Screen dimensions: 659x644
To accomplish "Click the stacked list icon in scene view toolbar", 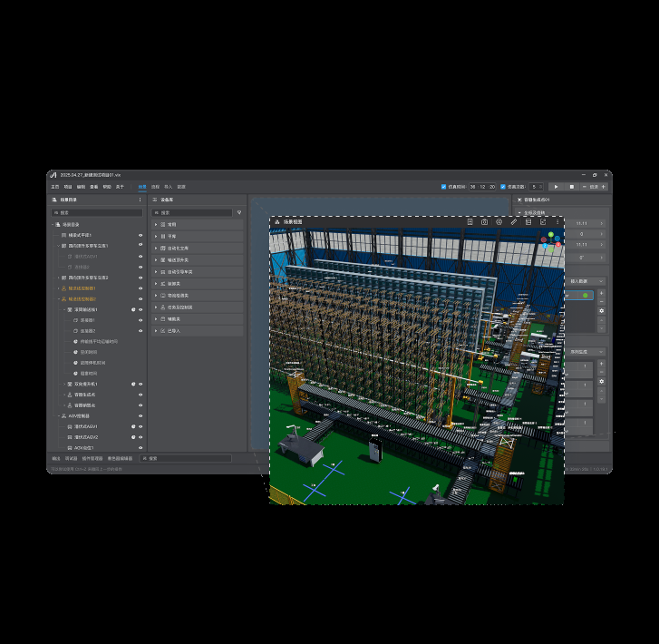I will (528, 221).
